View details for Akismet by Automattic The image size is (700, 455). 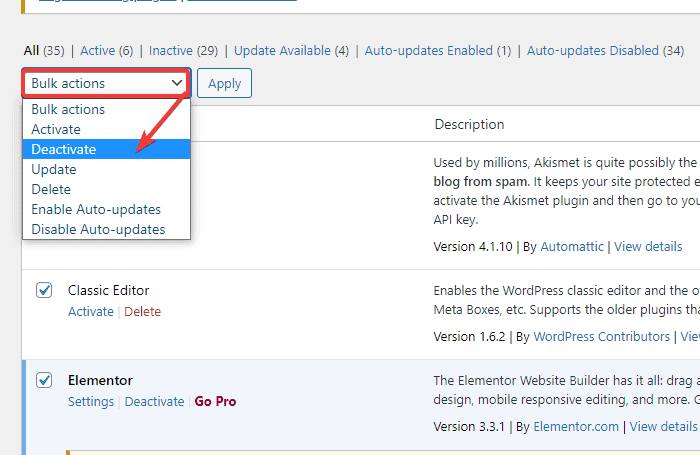pyautogui.click(x=648, y=246)
